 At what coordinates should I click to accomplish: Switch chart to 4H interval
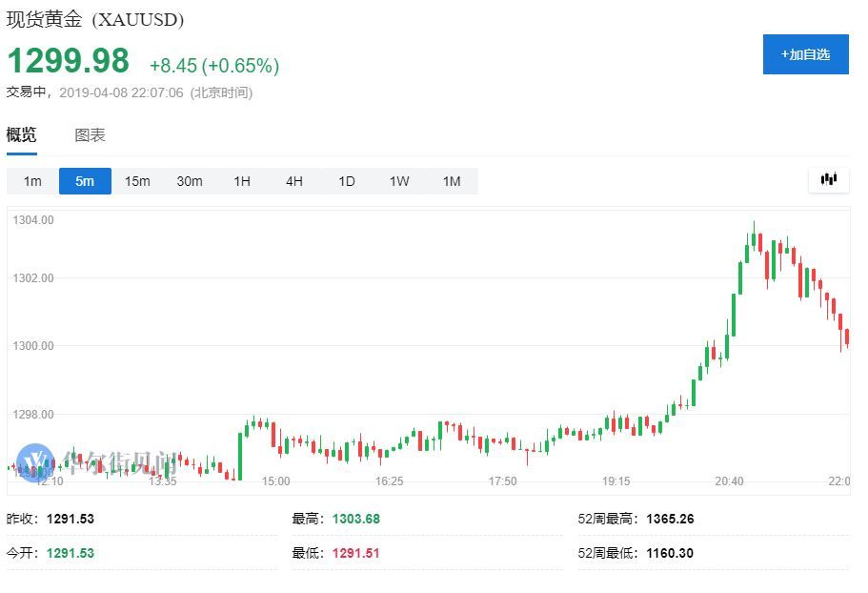[294, 181]
